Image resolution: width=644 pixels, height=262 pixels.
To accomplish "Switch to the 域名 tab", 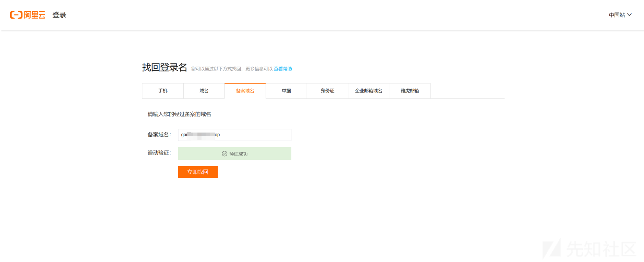I will tap(204, 91).
